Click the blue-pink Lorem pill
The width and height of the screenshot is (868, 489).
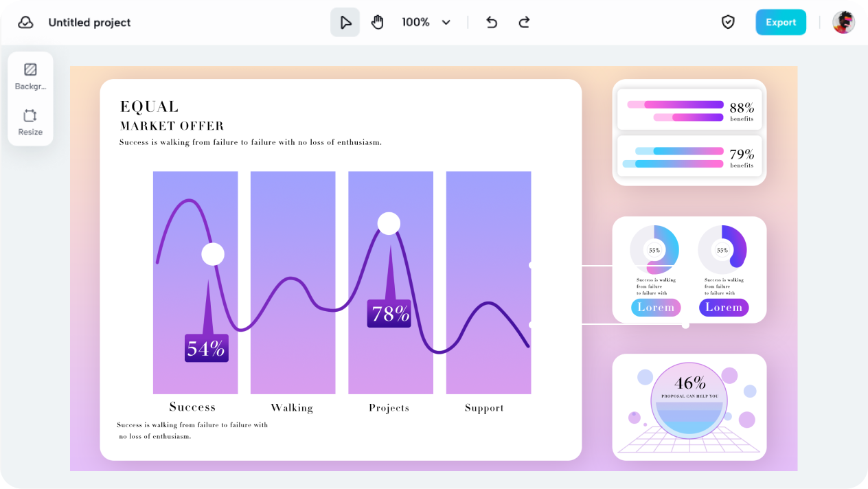[656, 308]
